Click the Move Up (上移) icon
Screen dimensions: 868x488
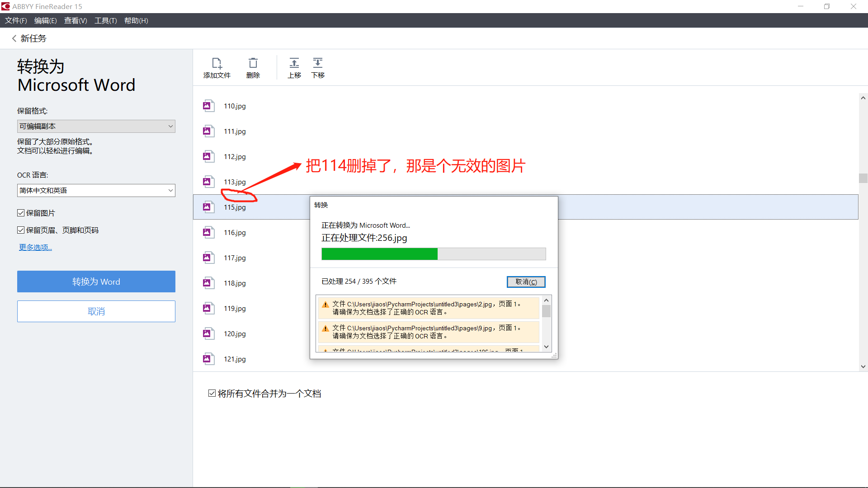(294, 63)
